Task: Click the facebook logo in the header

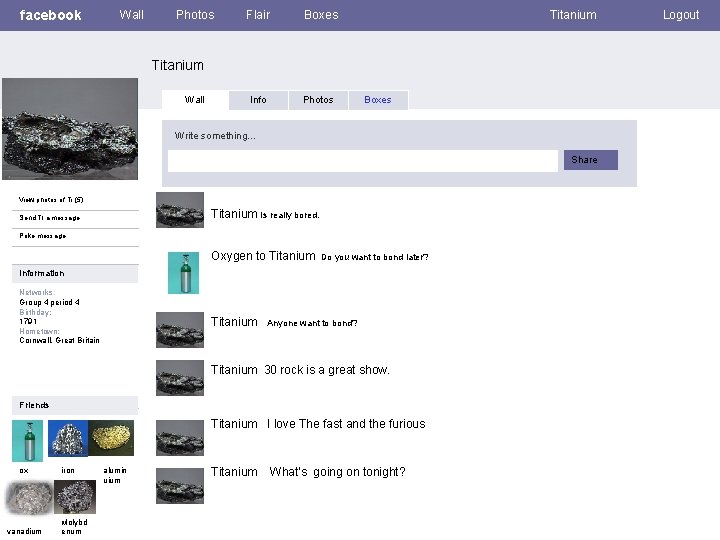Action: (50, 15)
